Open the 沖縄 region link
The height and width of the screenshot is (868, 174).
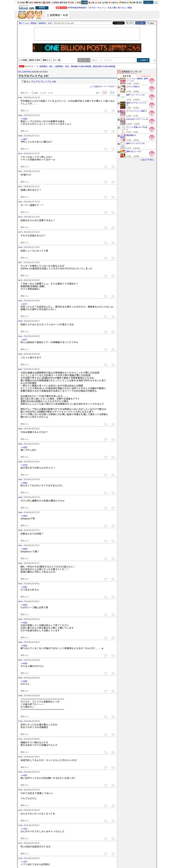[x=132, y=2]
